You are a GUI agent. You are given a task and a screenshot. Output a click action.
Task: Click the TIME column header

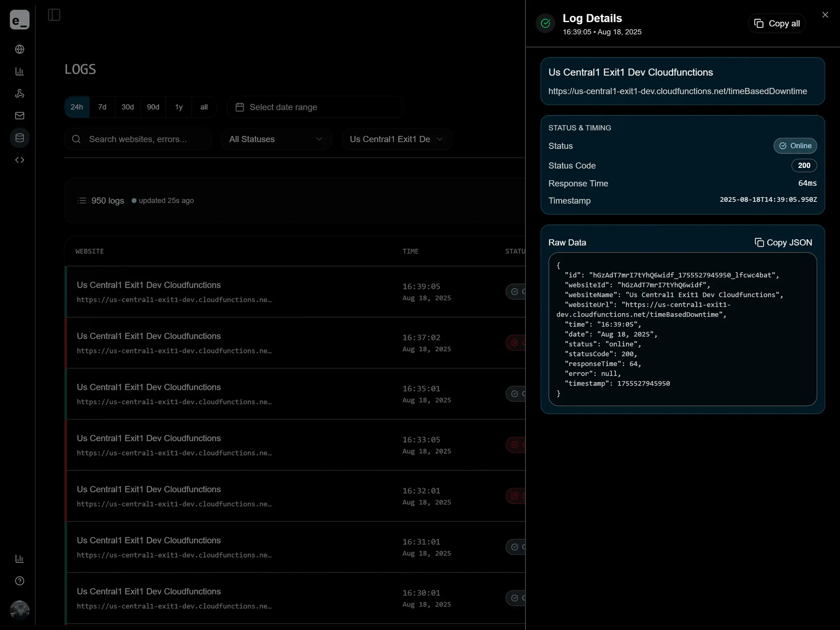tap(410, 251)
